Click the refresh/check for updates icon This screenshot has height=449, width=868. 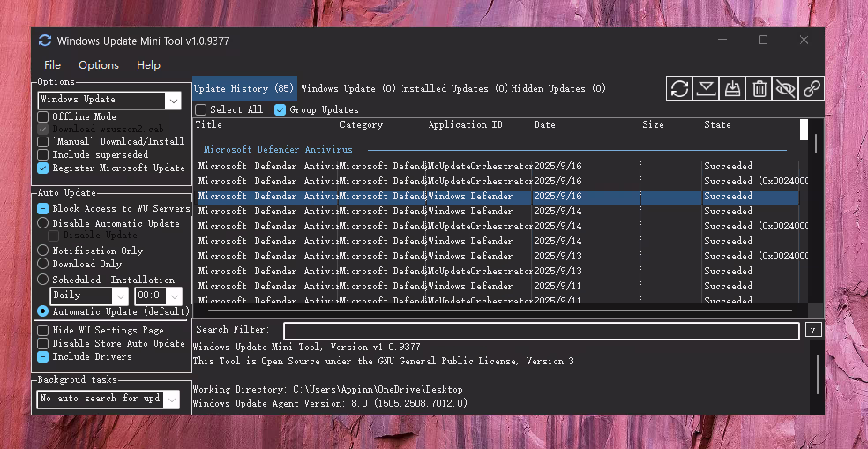[x=679, y=88]
